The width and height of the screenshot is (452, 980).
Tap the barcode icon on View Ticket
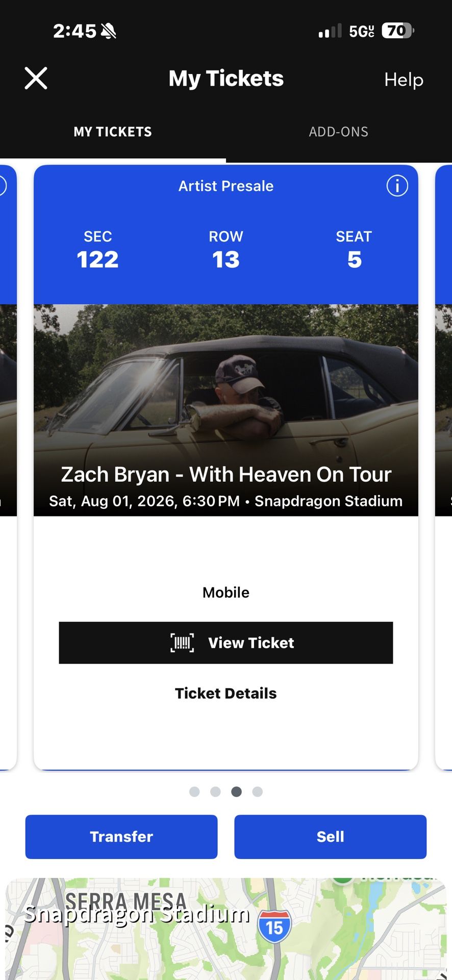click(182, 643)
